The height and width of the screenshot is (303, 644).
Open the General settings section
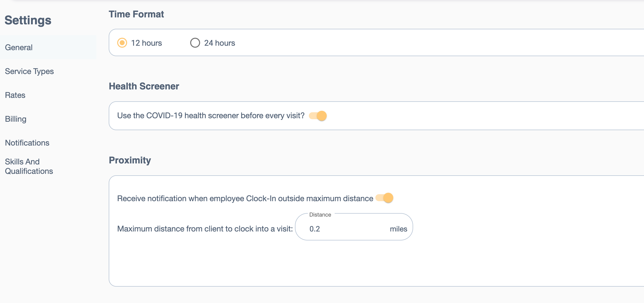(x=19, y=47)
